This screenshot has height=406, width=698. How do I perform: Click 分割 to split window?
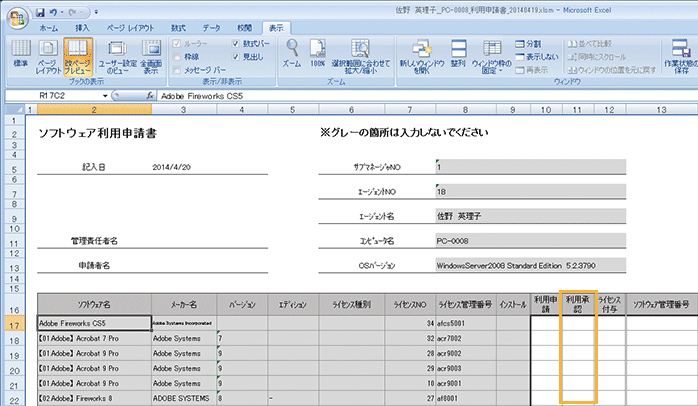coord(528,44)
